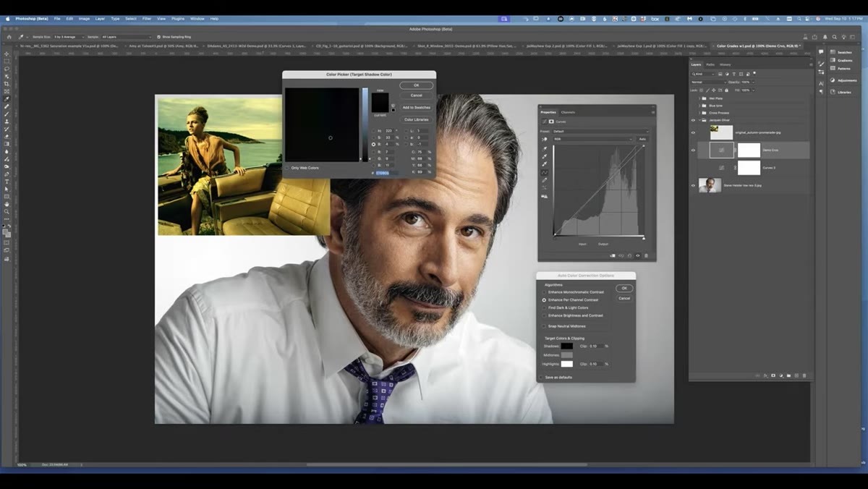
Task: Select the Hand tool
Action: 7,204
